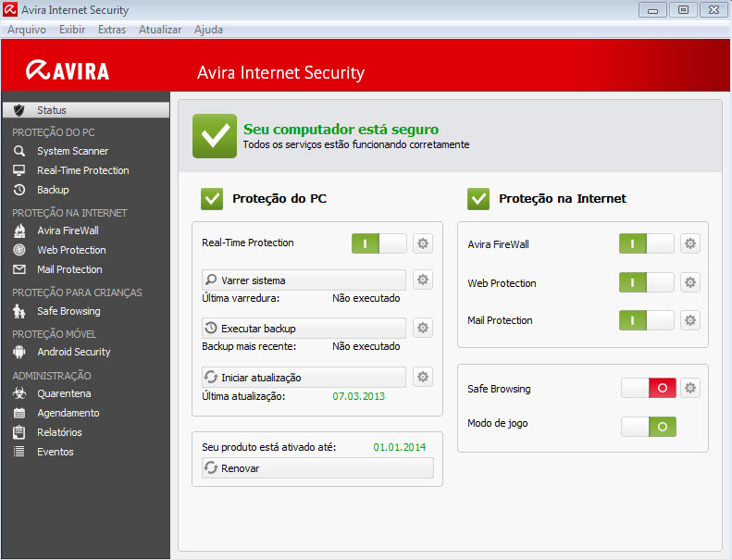Click 'ADMINISTRAÇÃO' sidebar section header
This screenshot has height=560, width=732.
click(52, 376)
